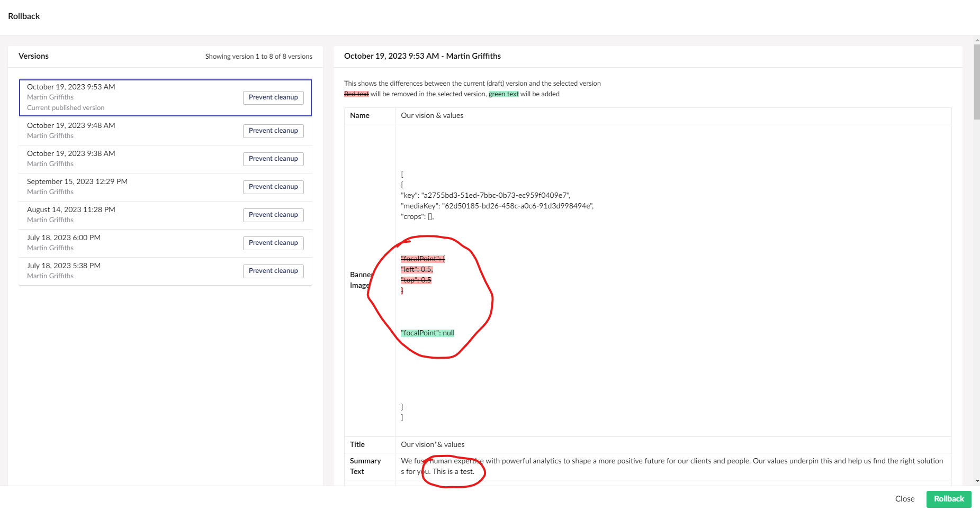Click Prevent cleanup for the September 15 version

(x=273, y=187)
